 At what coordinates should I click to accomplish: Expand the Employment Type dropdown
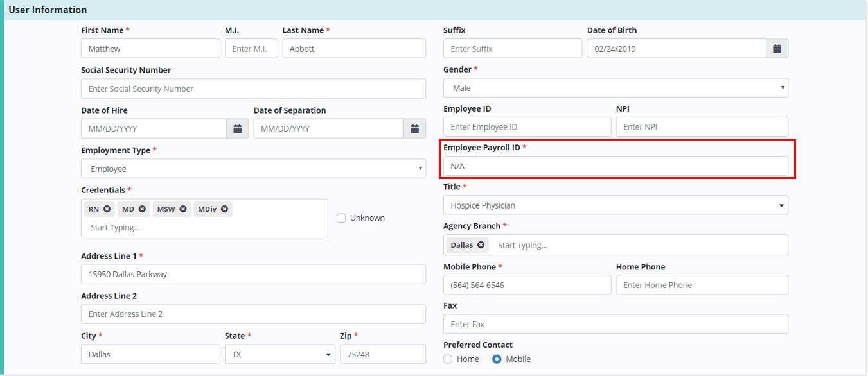pos(253,169)
